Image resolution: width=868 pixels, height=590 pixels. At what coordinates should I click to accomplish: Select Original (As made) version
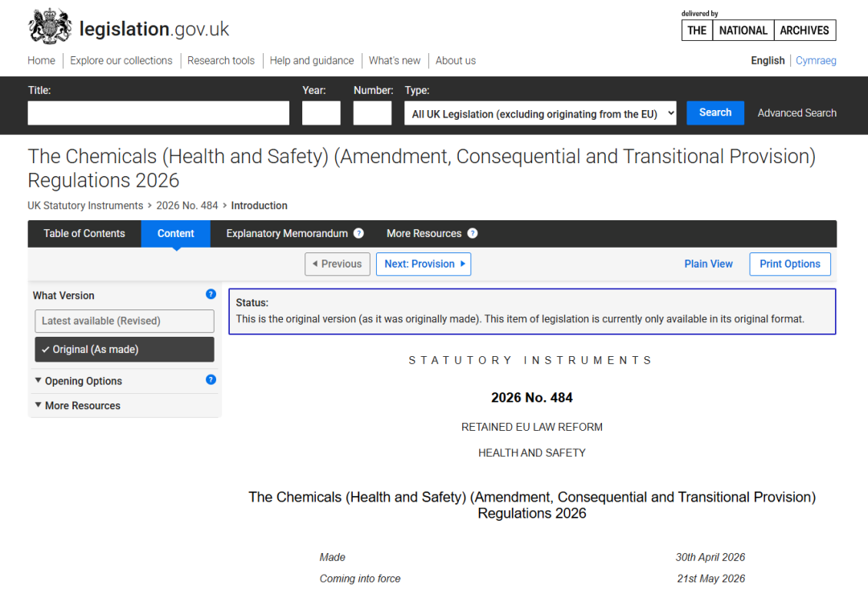coord(125,349)
